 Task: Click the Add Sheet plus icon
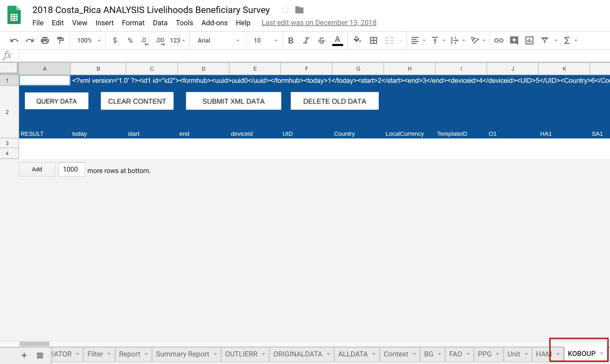24,355
